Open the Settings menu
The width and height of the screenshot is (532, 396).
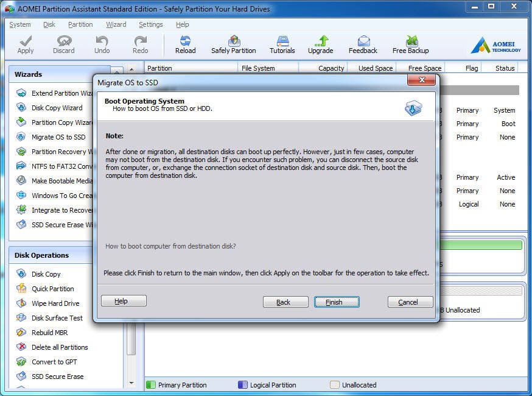click(150, 24)
